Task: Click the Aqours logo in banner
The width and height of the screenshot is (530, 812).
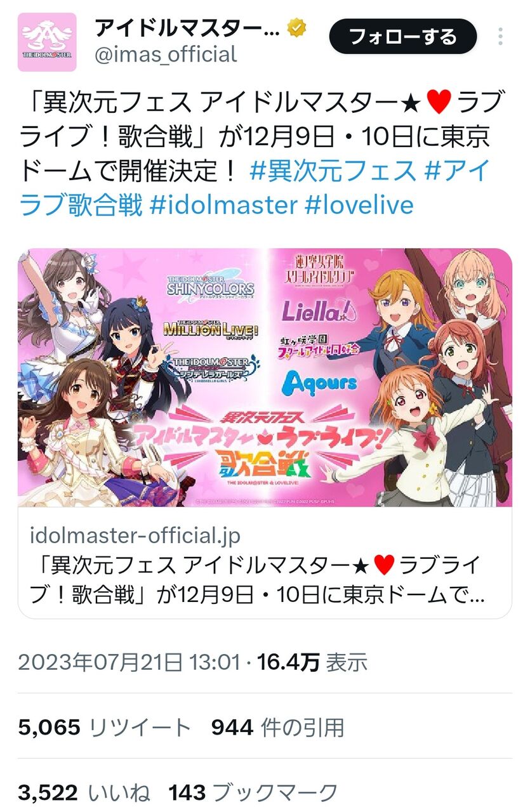Action: [x=320, y=381]
